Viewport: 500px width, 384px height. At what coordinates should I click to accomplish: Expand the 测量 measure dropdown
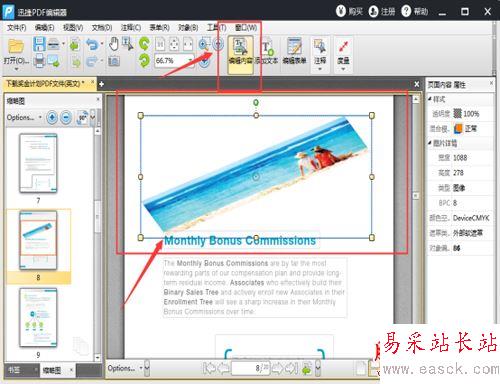tap(343, 69)
